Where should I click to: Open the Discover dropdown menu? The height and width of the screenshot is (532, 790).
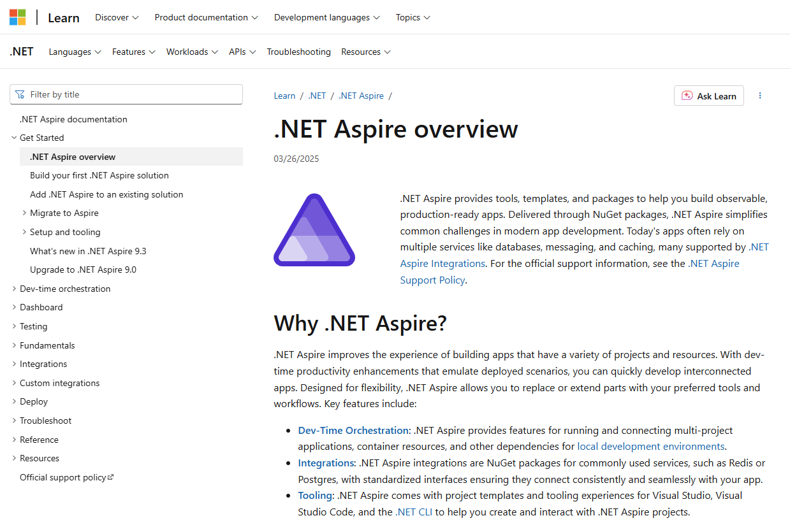(117, 17)
